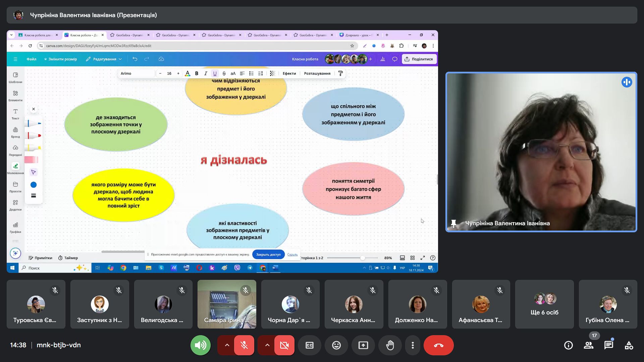
Task: Open analytics bar chart icon in Canva header
Action: click(383, 59)
